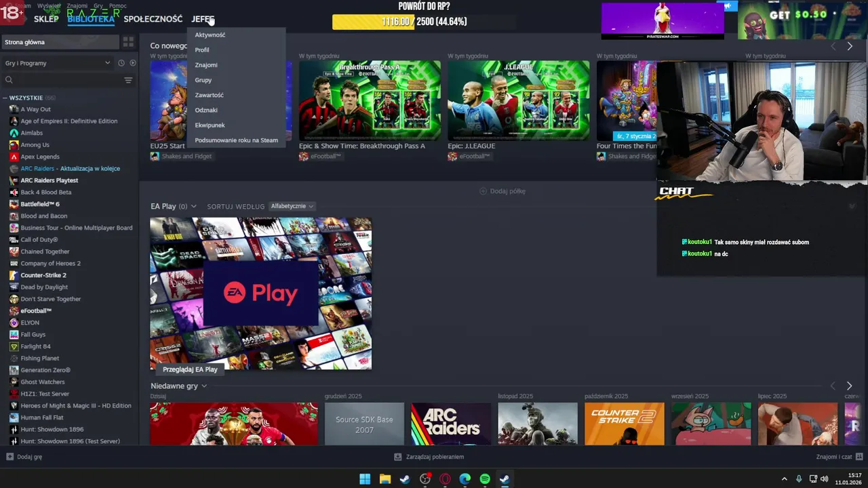
Task: Open the BIBLIOTEKA tab
Action: pos(91,19)
